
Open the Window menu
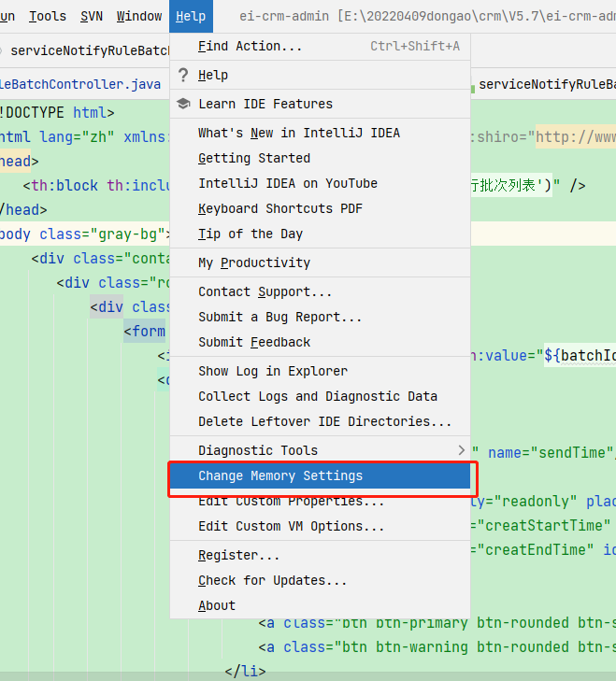click(139, 17)
